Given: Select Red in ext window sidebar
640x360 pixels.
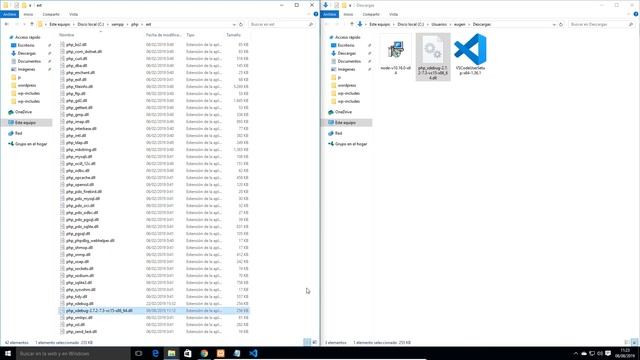Looking at the screenshot, I should pyautogui.click(x=18, y=133).
